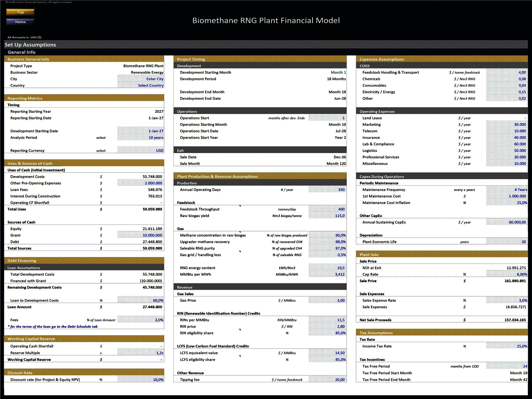This screenshot has height=399, width=532.
Task: Click the Sales Expense Rate 3,0% cell
Action: [x=507, y=300]
